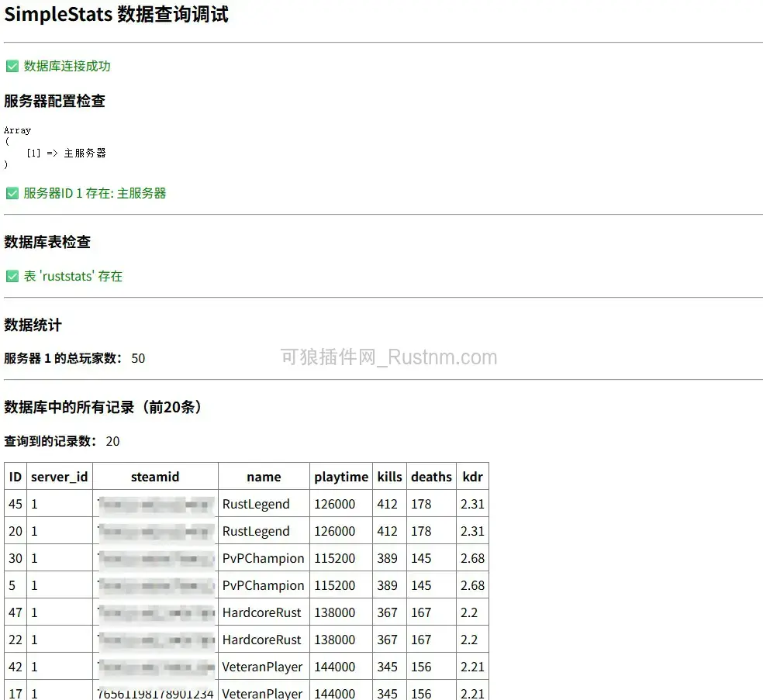Select the 数据库表检查 heading

[x=48, y=242]
